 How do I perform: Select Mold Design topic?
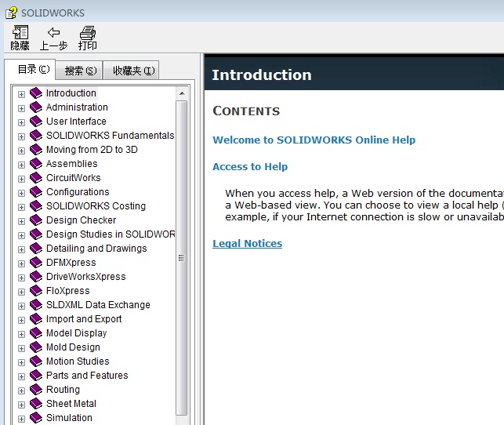pyautogui.click(x=73, y=347)
